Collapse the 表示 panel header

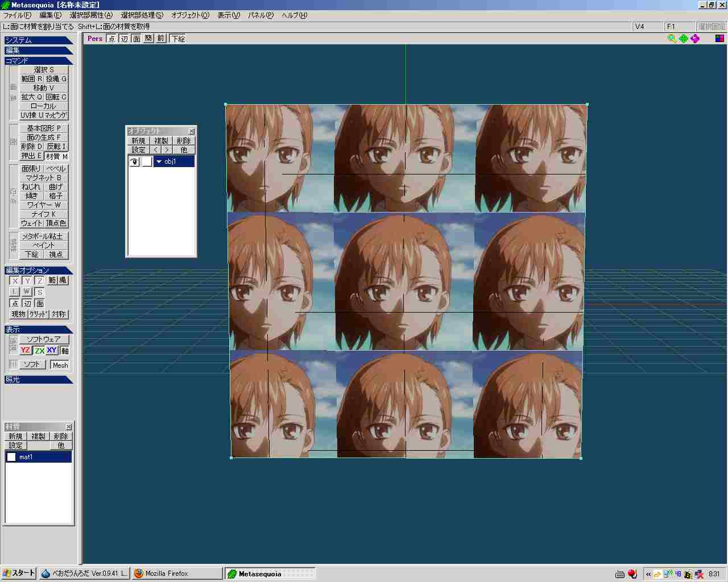coord(39,330)
